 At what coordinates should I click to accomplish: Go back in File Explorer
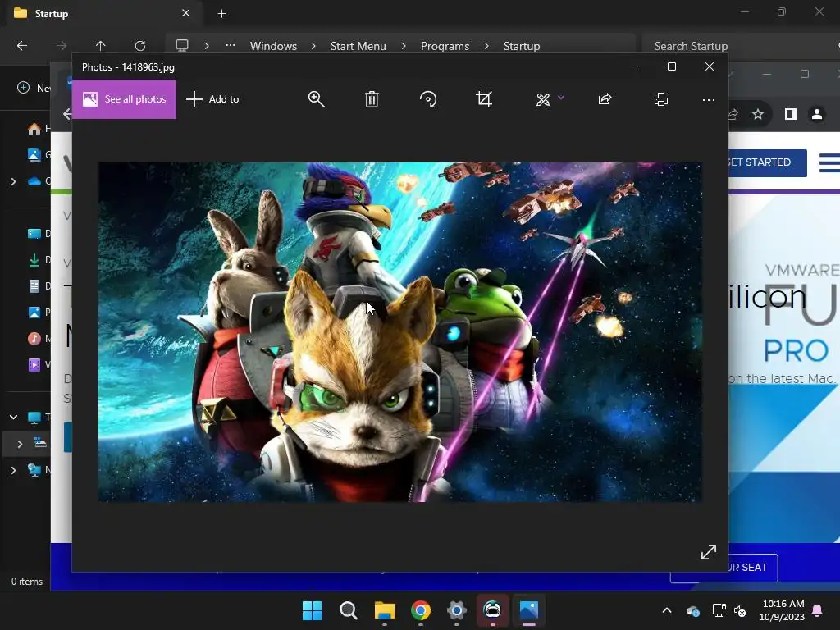pyautogui.click(x=22, y=46)
